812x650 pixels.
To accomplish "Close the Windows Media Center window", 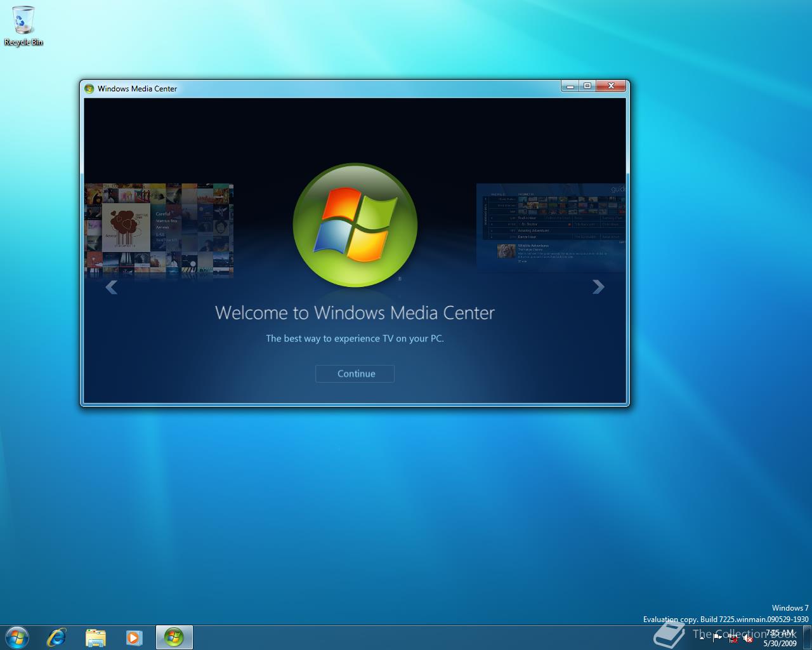I will 611,86.
